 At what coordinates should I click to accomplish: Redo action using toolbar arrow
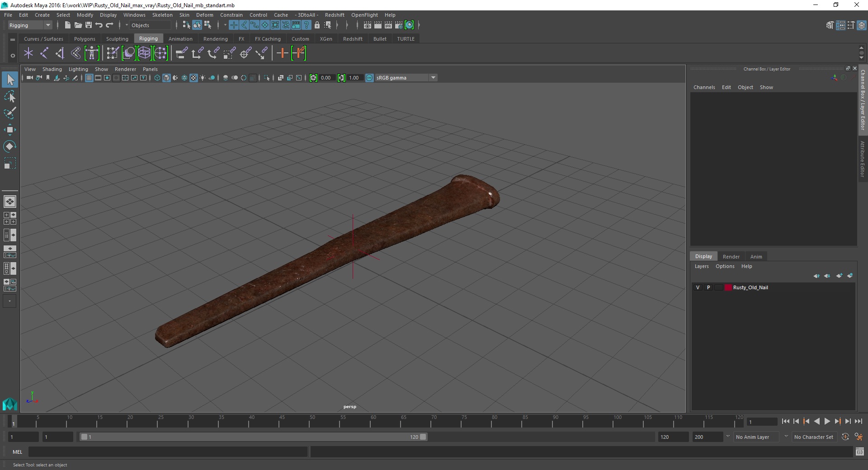coord(109,25)
